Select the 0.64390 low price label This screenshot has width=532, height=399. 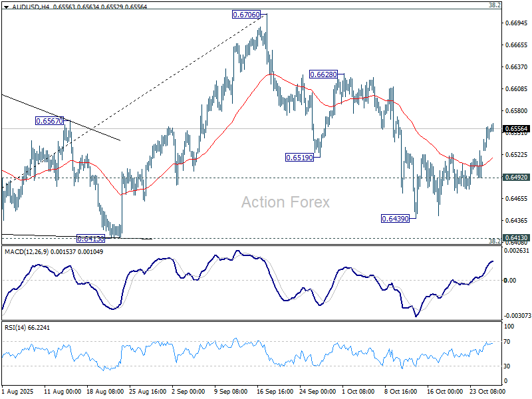coord(395,219)
